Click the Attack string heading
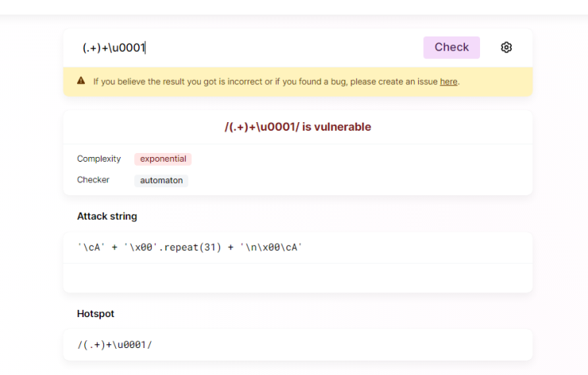The width and height of the screenshot is (588, 375). pos(107,216)
